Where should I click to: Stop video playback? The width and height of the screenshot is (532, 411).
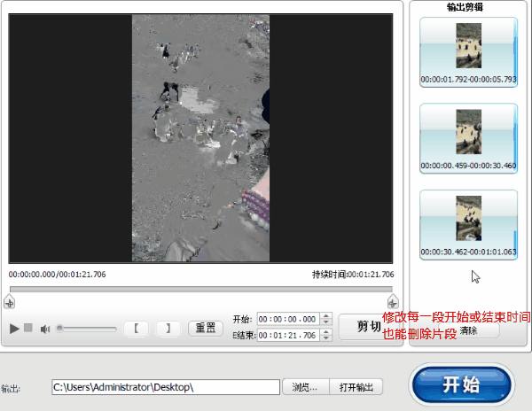point(28,328)
